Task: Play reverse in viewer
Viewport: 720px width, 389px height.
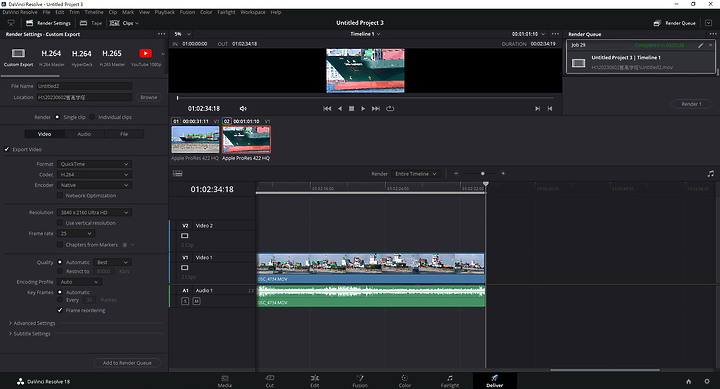Action: click(340, 108)
